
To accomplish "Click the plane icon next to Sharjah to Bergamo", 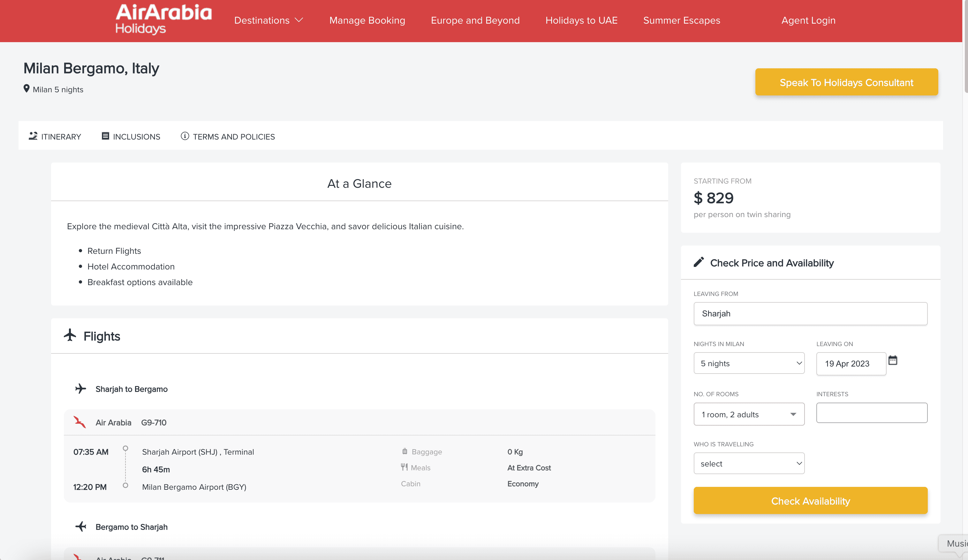I will point(81,389).
